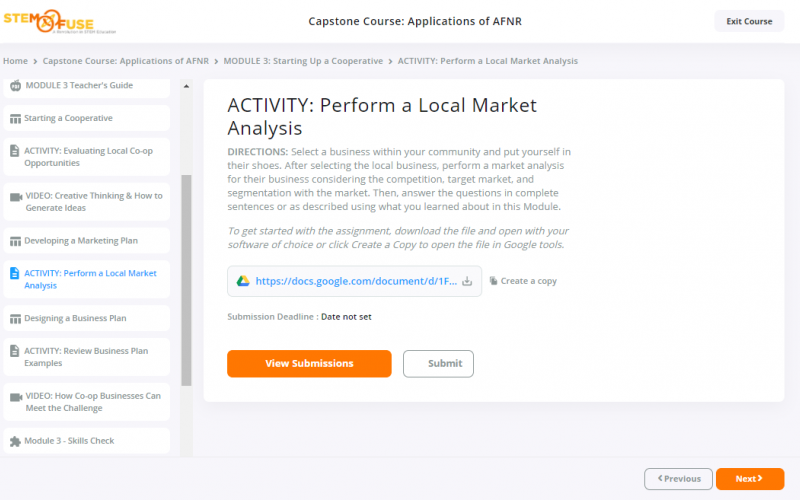Go to Designing a Business Plan lesson
The image size is (800, 500).
(75, 318)
